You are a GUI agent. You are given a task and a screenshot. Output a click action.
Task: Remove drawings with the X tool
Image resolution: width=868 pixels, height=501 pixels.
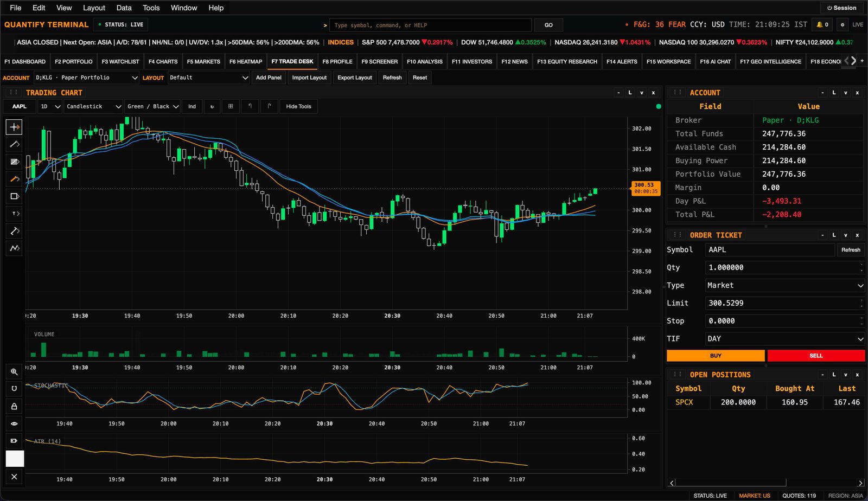[14, 477]
